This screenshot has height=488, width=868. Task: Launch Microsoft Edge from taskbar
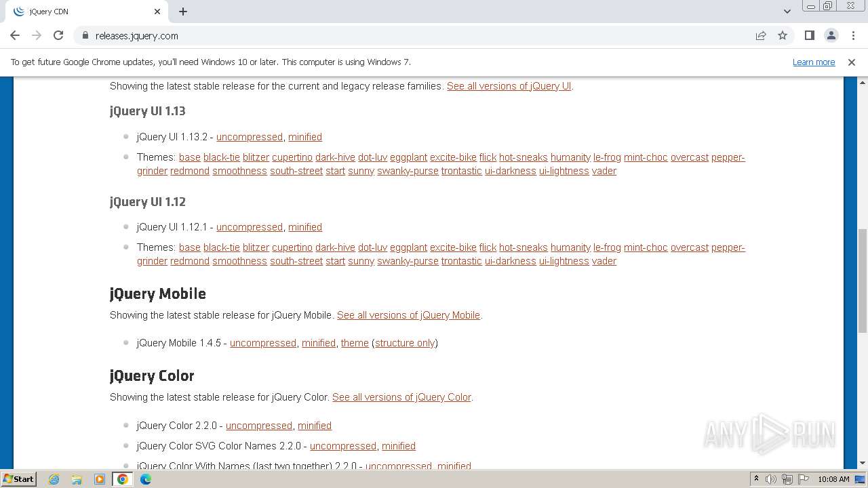coord(146,479)
